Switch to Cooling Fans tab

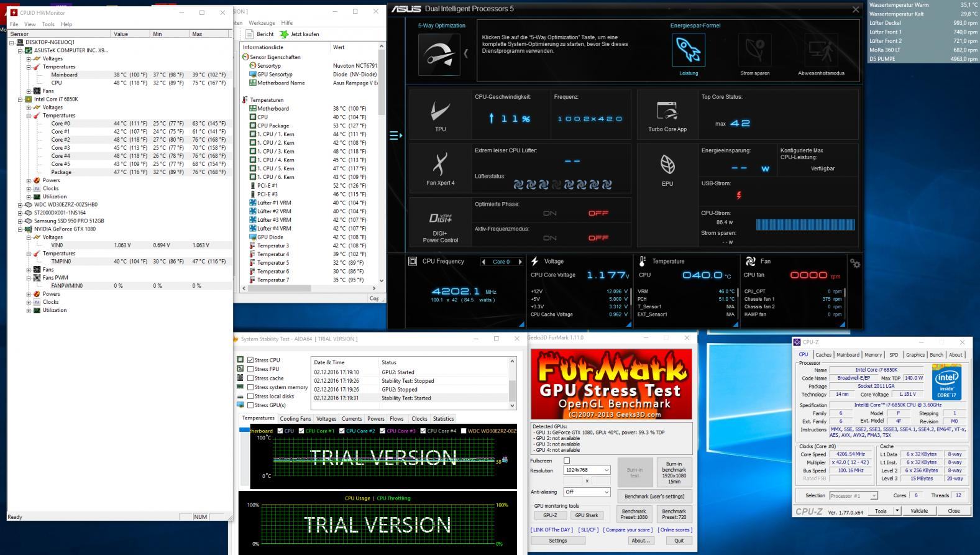pos(295,419)
